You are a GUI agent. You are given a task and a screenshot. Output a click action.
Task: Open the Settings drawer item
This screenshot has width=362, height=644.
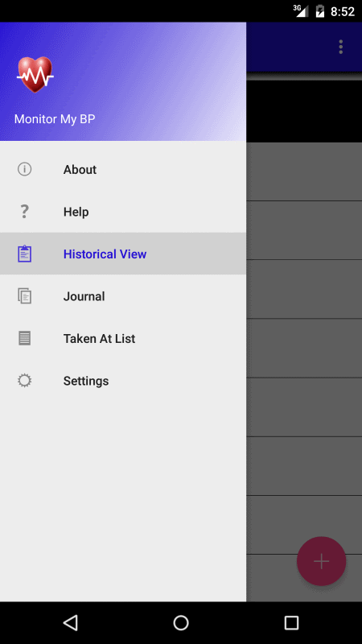click(123, 381)
